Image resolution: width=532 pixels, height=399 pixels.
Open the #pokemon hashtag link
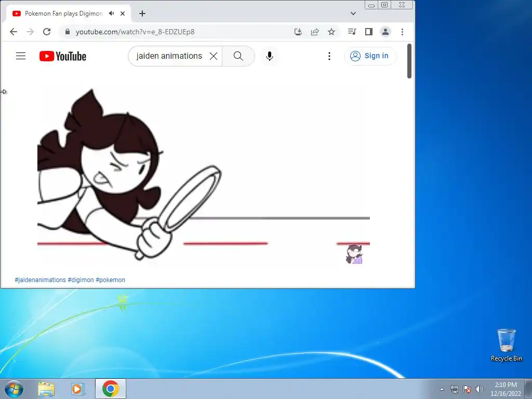(110, 280)
